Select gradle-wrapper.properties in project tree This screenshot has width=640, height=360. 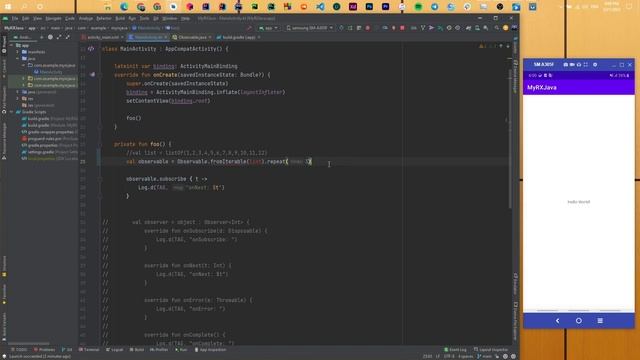[50, 132]
